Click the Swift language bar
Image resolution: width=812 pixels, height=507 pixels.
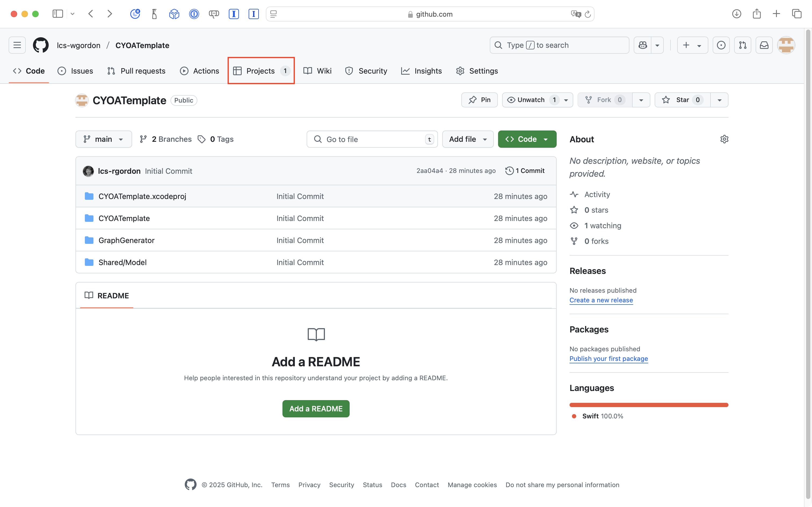[x=648, y=405]
